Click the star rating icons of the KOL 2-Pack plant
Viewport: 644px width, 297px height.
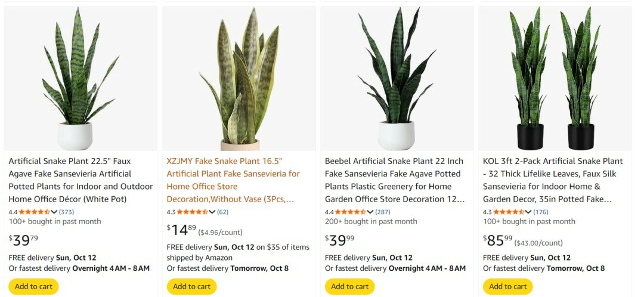click(508, 212)
